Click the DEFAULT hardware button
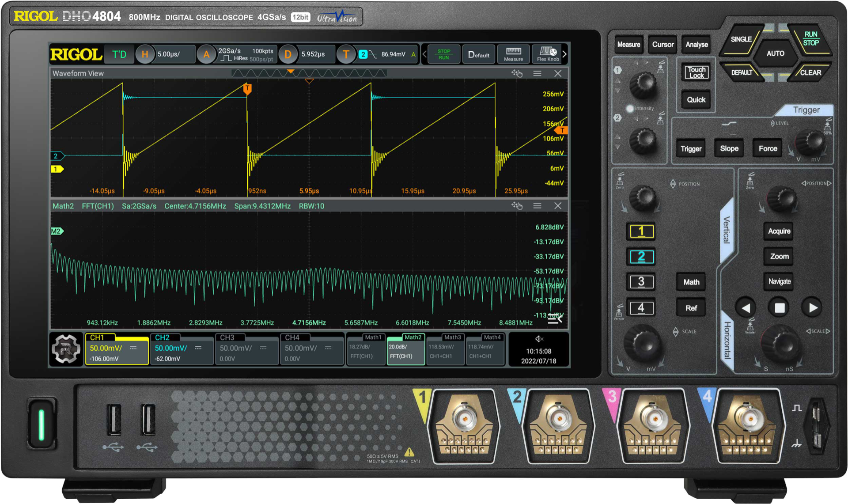Image resolution: width=848 pixels, height=504 pixels. point(742,72)
